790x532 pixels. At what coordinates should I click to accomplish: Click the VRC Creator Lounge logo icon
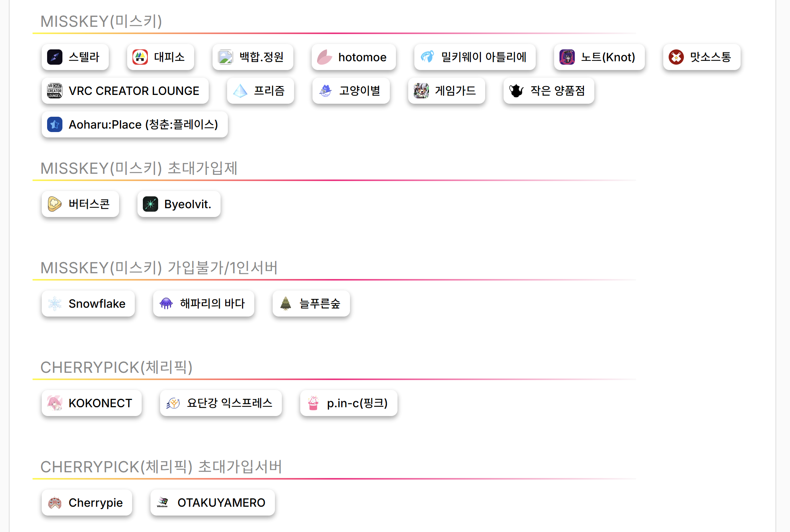click(55, 91)
